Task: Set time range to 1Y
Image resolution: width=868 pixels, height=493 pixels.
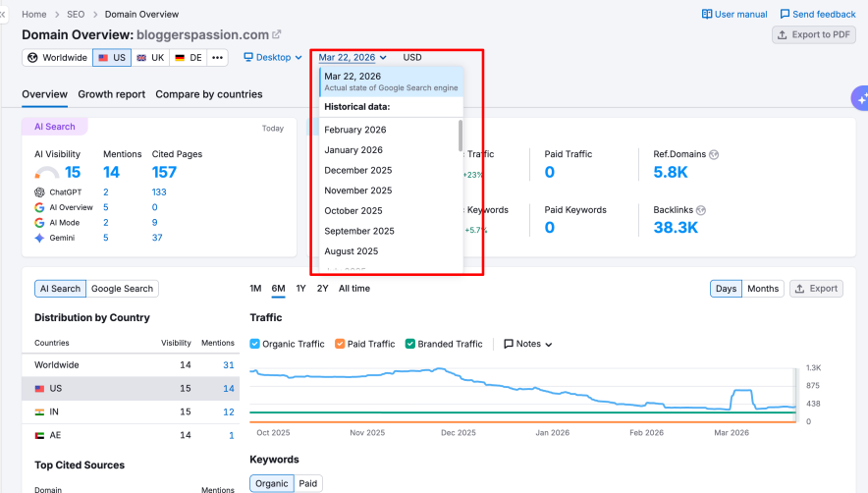Action: pyautogui.click(x=300, y=289)
